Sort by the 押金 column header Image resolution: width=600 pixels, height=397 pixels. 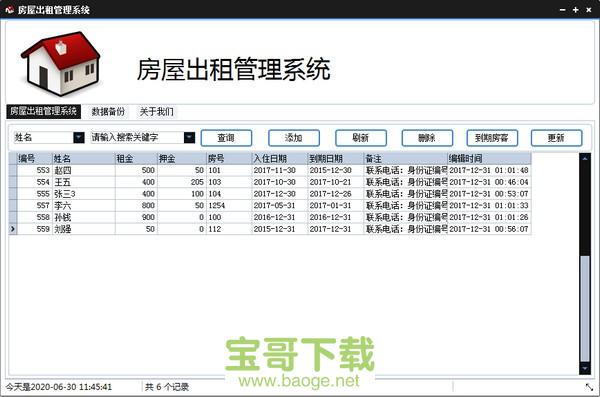pyautogui.click(x=182, y=158)
